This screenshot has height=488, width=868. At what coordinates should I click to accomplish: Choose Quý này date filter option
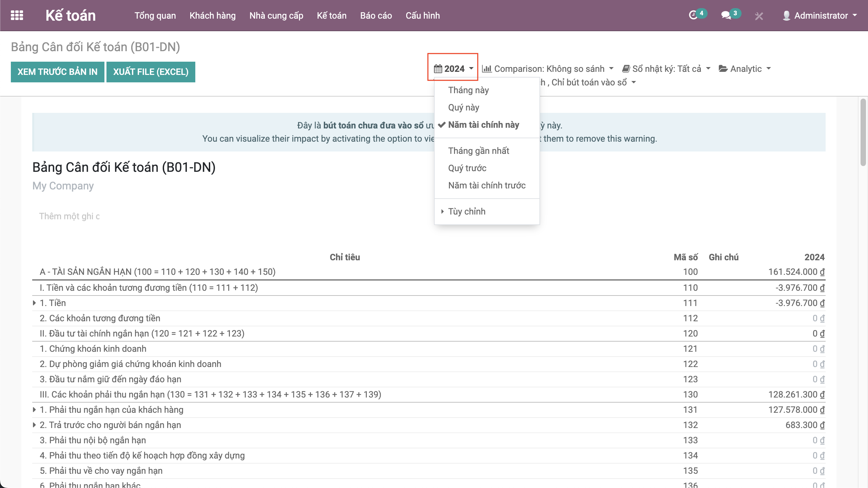coord(463,107)
